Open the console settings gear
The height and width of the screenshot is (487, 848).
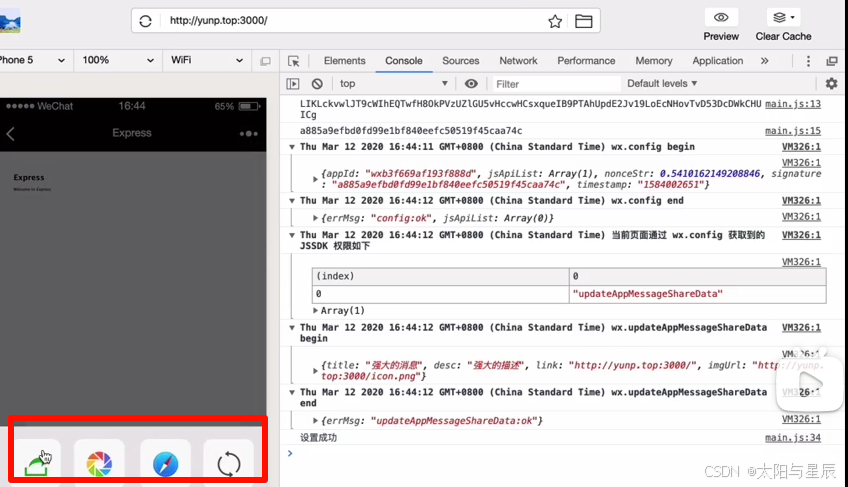831,83
